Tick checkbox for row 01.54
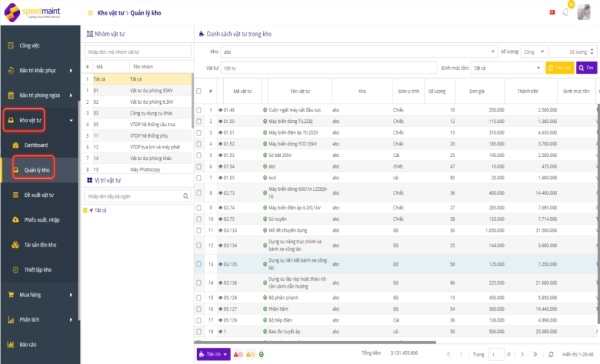Image resolution: width=600 pixels, height=364 pixels. (199, 166)
